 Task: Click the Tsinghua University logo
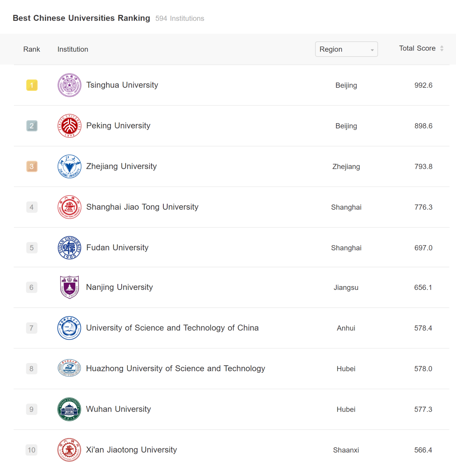click(x=69, y=85)
